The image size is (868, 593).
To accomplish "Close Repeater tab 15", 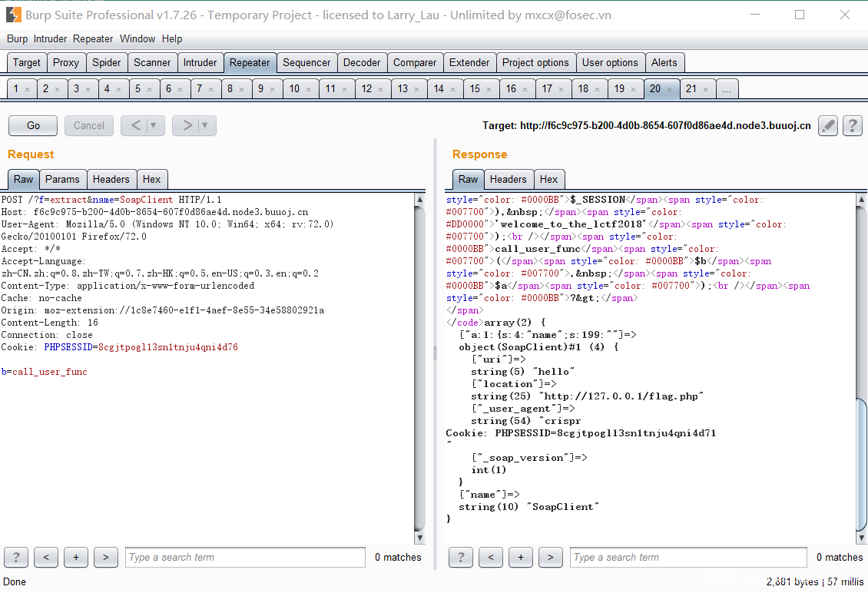I will [x=489, y=89].
